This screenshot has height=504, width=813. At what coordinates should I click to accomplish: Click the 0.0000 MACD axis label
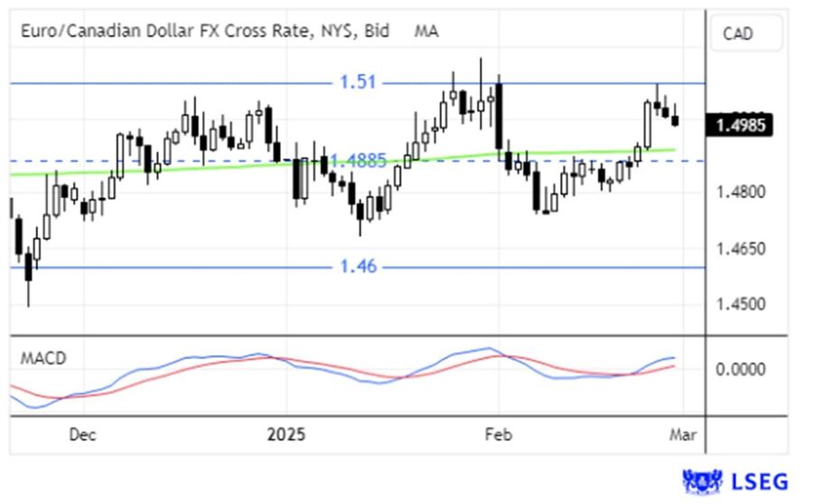tap(740, 369)
